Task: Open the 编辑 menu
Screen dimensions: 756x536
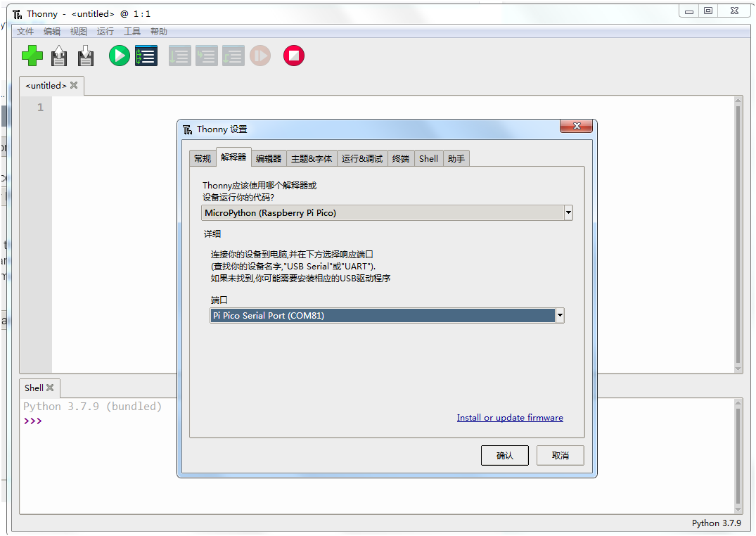Action: [52, 32]
